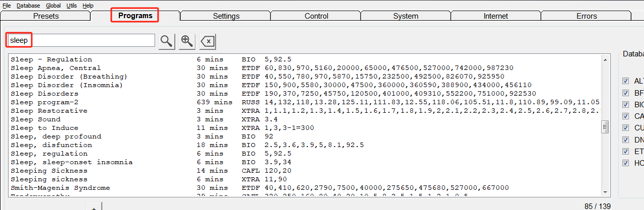Open the Utils menu
Viewport: 644px width, 210px height.
point(71,6)
